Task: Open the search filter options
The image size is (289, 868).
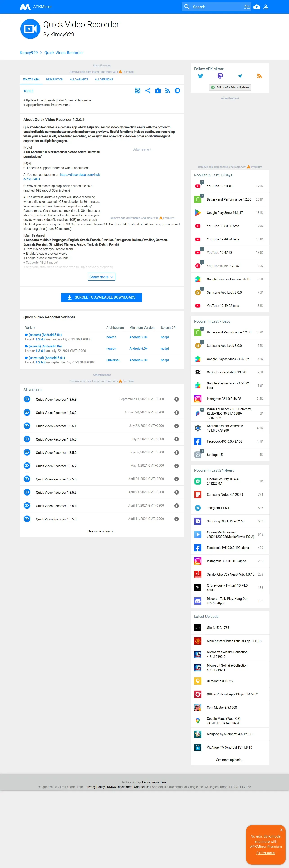Action: click(x=247, y=7)
